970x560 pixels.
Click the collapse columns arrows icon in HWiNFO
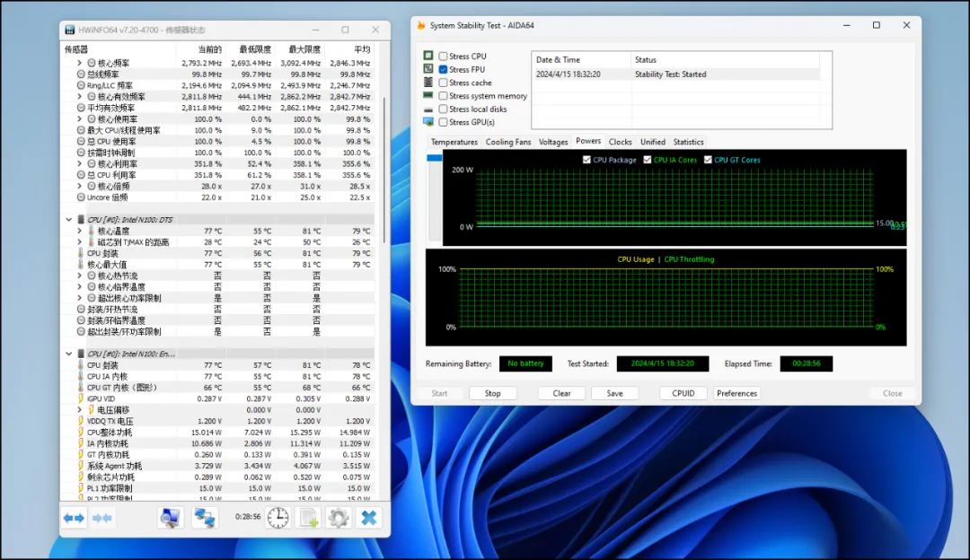click(102, 518)
